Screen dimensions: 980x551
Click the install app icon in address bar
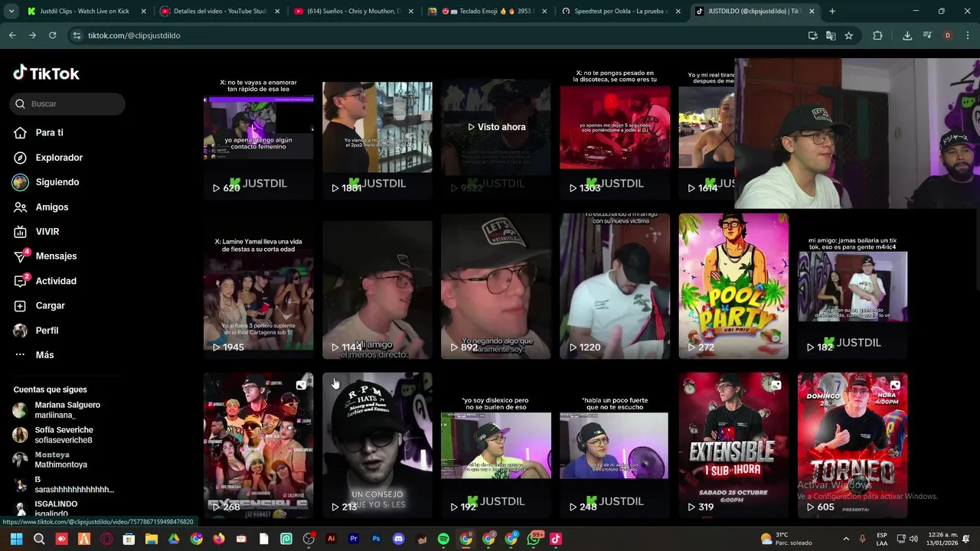coord(812,35)
